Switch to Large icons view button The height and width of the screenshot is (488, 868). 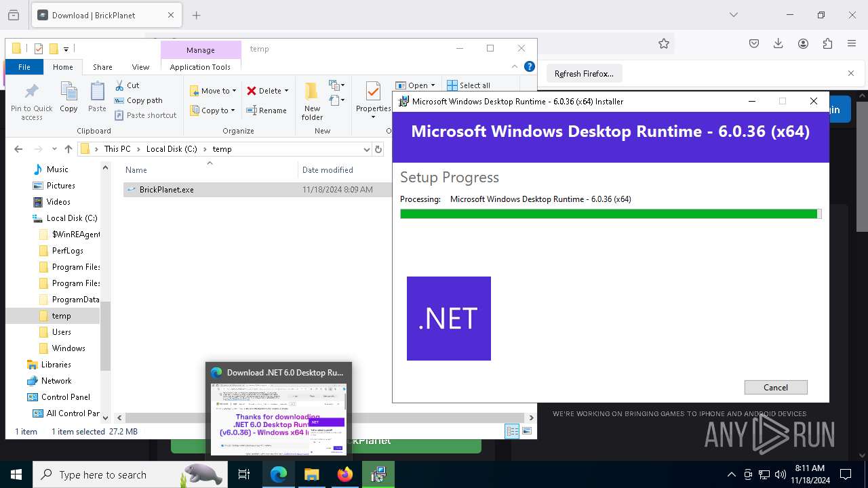526,431
